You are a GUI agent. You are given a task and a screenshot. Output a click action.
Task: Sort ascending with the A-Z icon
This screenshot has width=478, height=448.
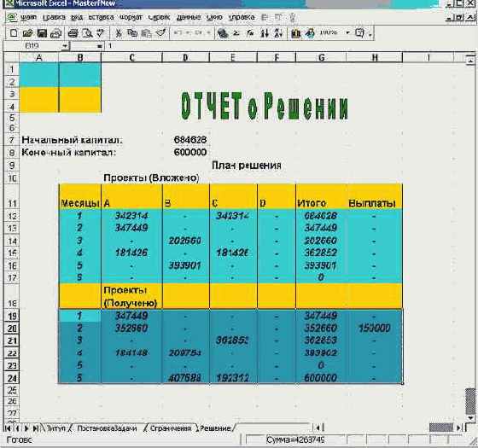pyautogui.click(x=265, y=33)
